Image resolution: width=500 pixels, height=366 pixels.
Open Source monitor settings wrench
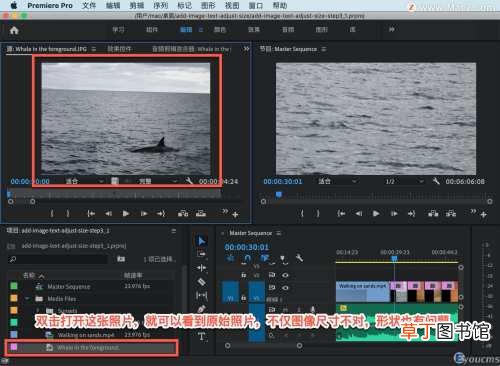pos(189,181)
